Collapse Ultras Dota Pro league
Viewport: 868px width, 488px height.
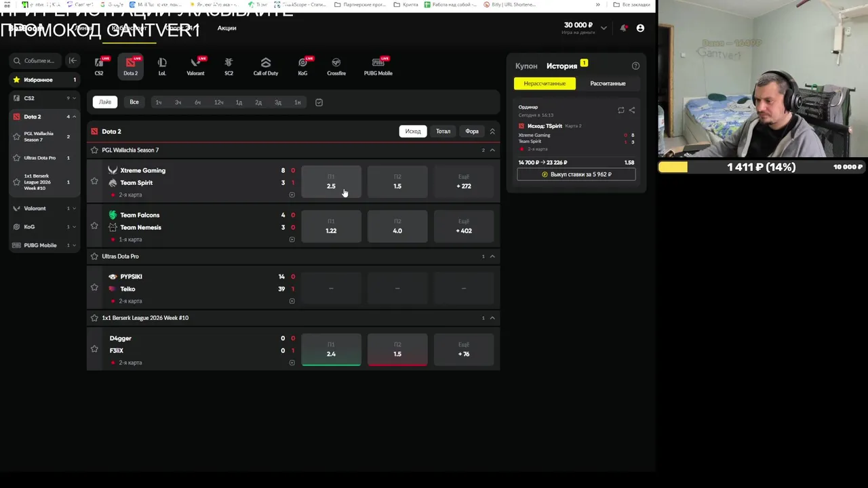[x=492, y=256]
